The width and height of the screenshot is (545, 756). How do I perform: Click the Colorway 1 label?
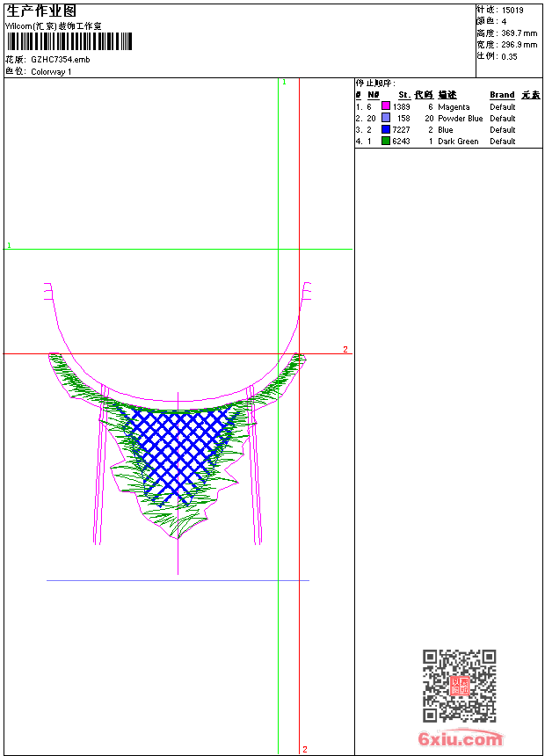(x=51, y=72)
